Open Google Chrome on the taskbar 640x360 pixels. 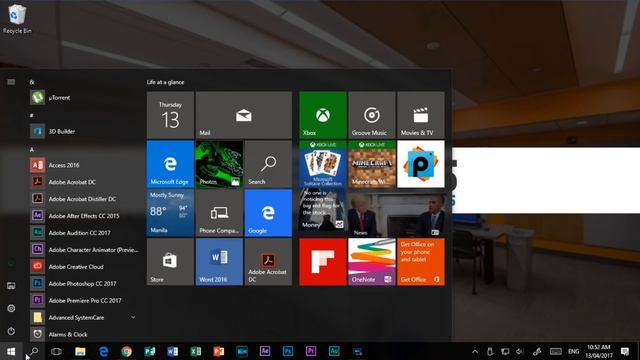(127, 351)
